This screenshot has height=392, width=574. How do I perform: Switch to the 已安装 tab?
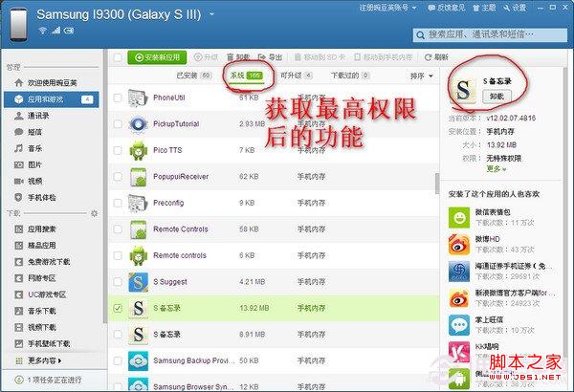tap(193, 76)
